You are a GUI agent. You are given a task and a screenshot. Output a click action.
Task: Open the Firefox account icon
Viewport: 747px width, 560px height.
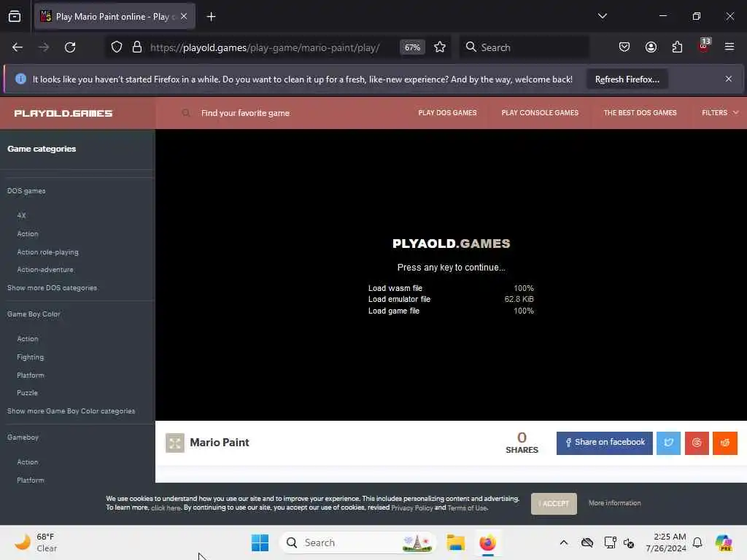coord(651,47)
